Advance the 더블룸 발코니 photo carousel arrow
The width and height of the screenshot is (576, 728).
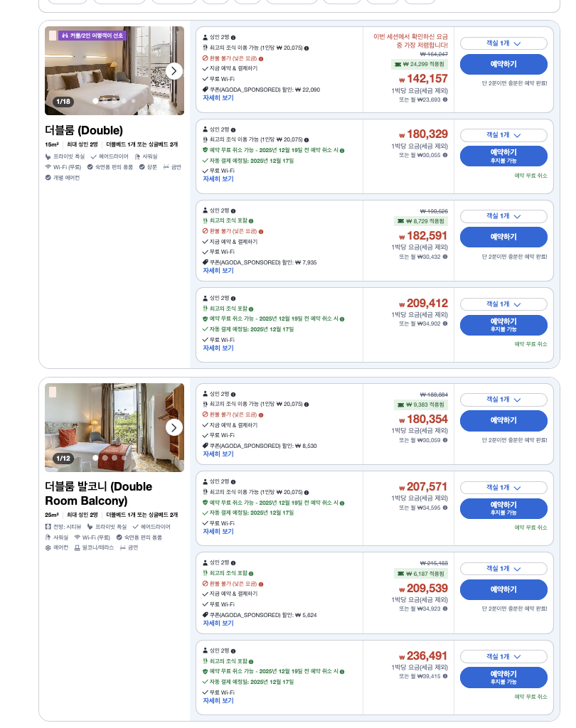pos(174,427)
